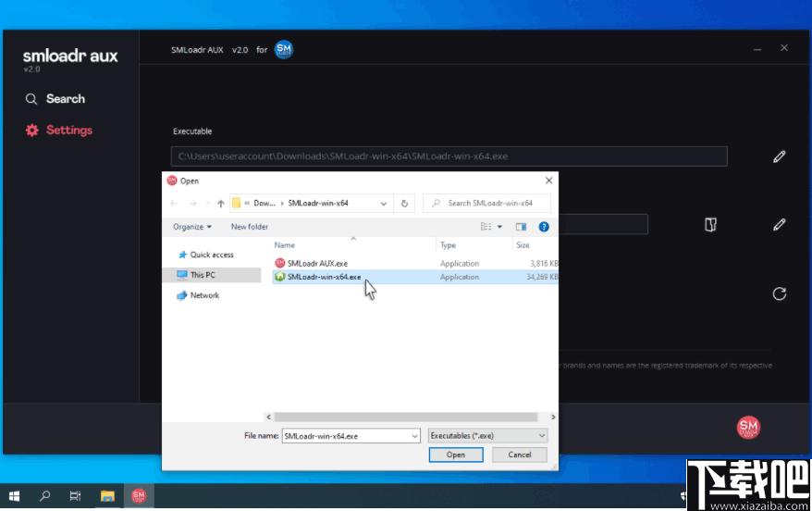This screenshot has width=812, height=511.
Task: Expand the Organize dropdown menu
Action: 192,227
